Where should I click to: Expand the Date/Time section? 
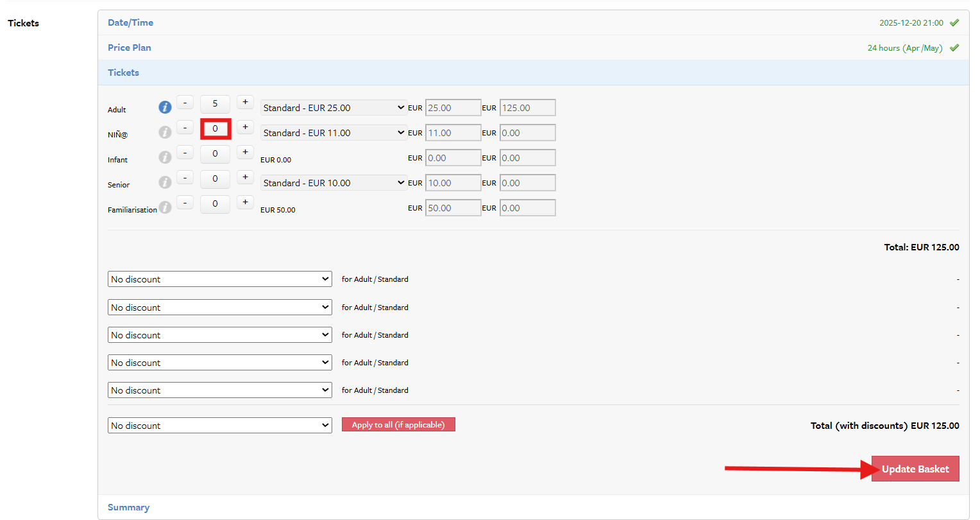534,22
